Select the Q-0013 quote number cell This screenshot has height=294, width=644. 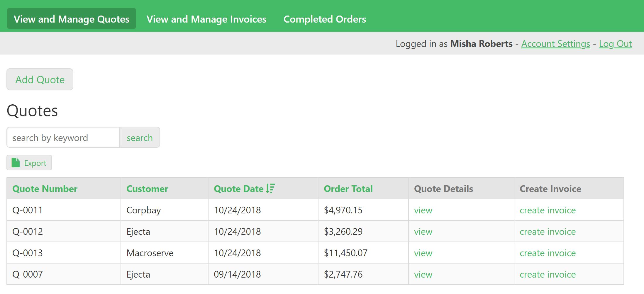pos(64,253)
